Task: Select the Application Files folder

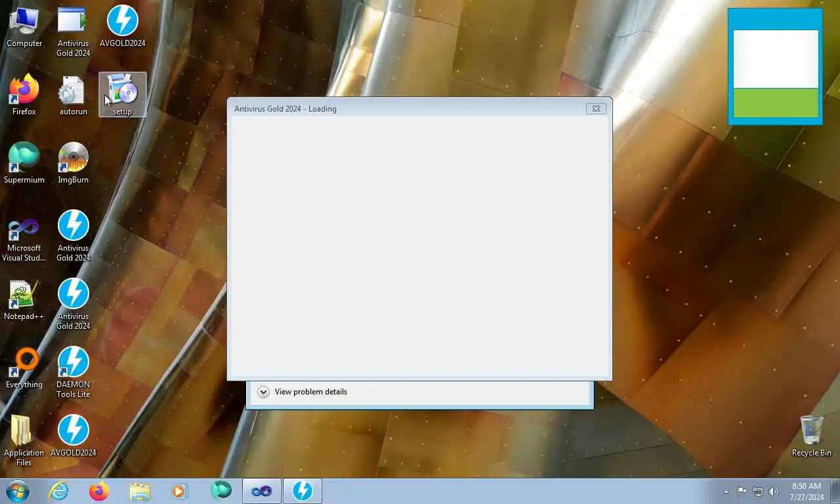Action: point(24,441)
